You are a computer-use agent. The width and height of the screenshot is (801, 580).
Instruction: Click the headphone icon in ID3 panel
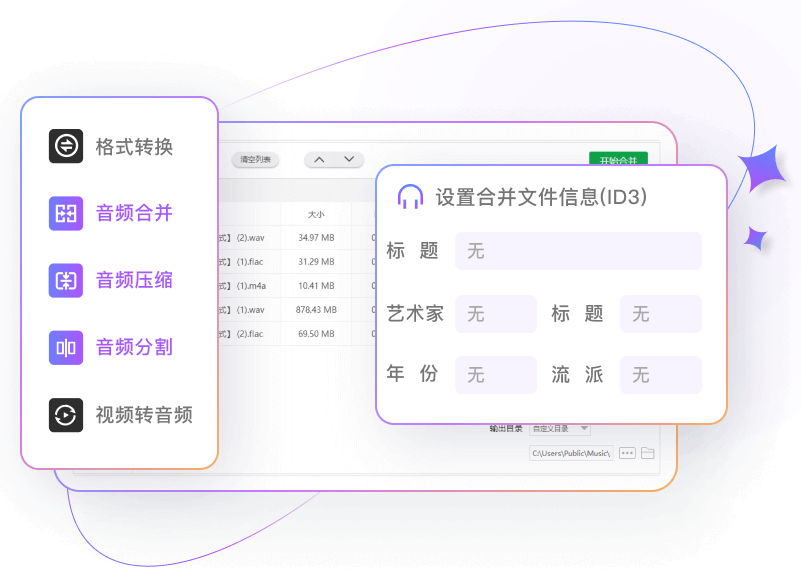[409, 197]
